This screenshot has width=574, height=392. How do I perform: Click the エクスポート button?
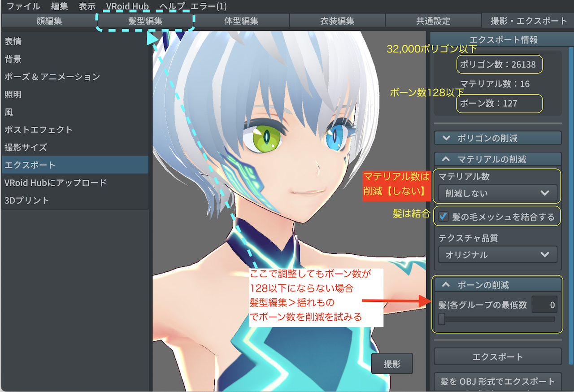[x=497, y=357]
